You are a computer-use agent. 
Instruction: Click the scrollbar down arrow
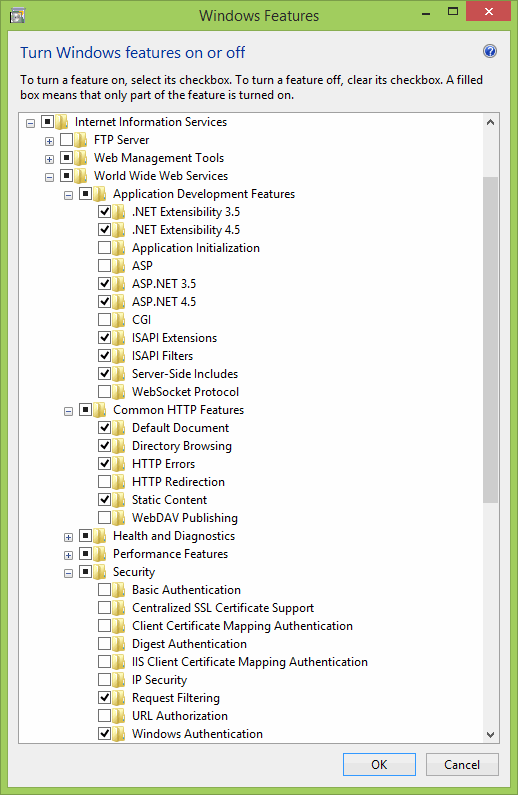click(490, 734)
